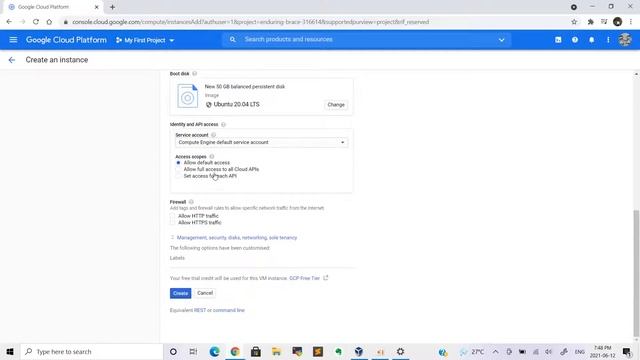Open Windows Start menu
The image size is (640, 360).
pos(10,351)
